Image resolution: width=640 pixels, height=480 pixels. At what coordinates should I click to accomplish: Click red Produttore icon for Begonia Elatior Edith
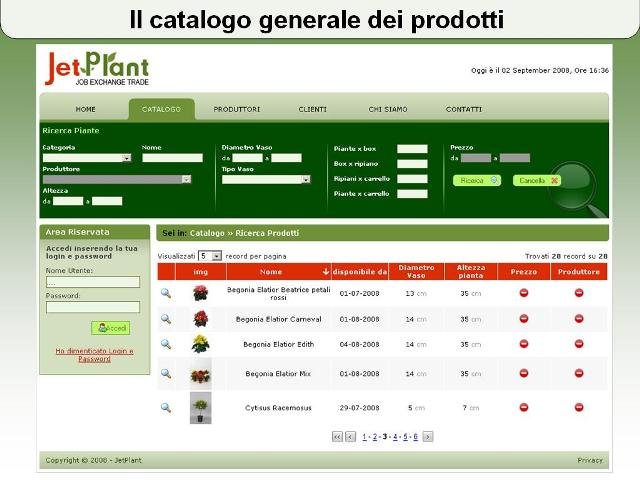point(579,344)
